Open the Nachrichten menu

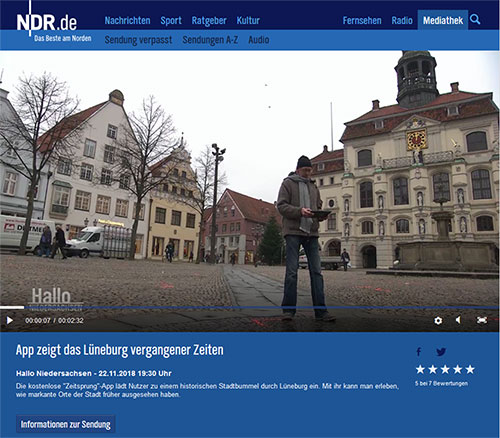tap(127, 21)
